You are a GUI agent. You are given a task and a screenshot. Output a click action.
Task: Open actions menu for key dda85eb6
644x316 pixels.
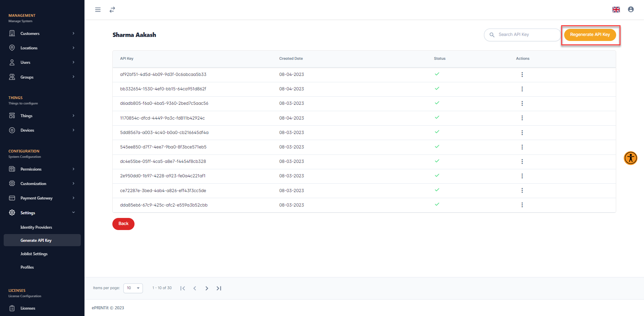pyautogui.click(x=522, y=205)
